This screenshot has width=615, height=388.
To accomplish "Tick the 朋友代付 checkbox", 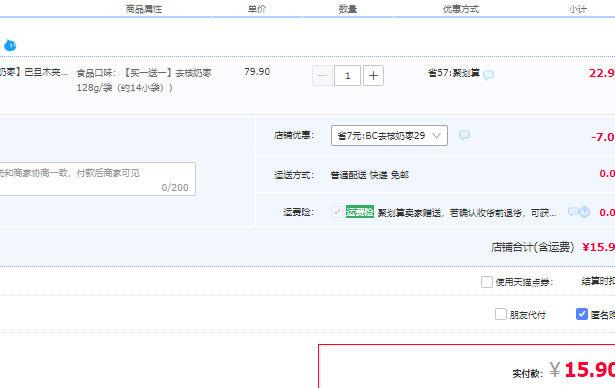I will tap(501, 314).
